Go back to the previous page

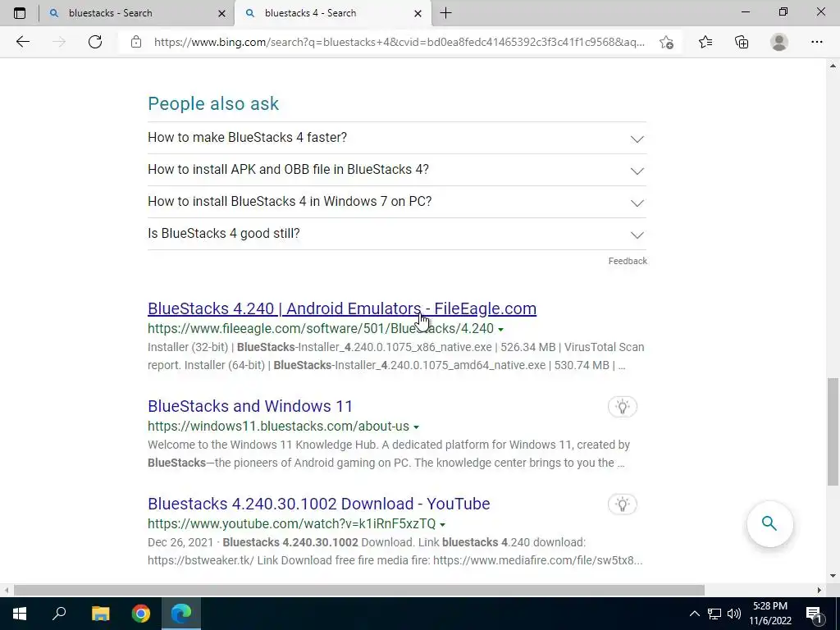[x=22, y=42]
